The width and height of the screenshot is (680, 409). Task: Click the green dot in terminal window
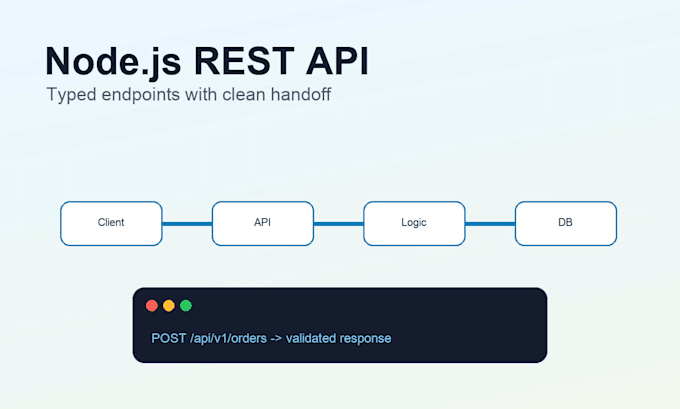point(186,306)
